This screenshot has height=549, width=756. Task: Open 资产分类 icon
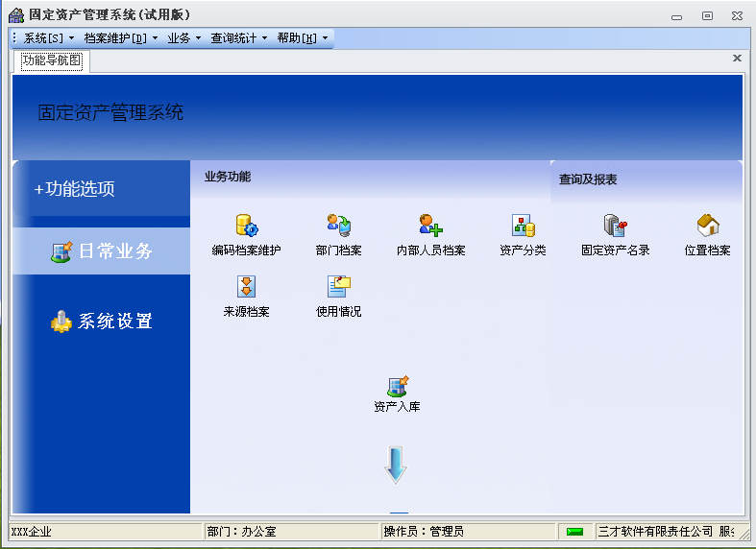pos(524,226)
